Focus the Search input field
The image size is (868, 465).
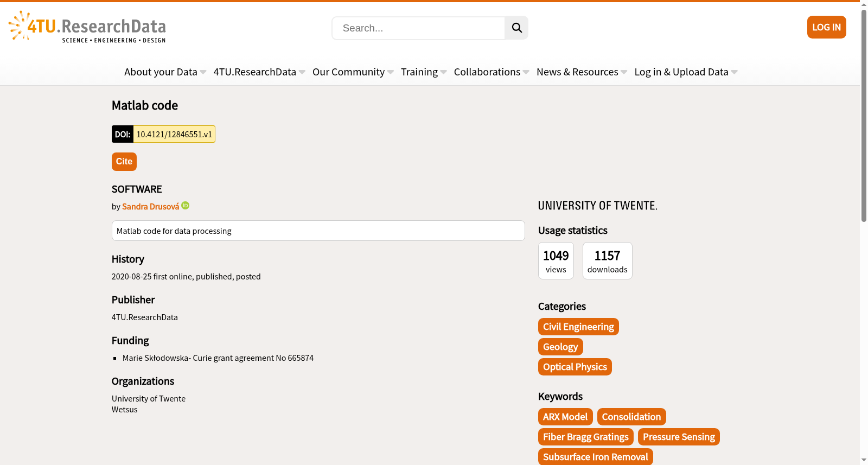418,28
